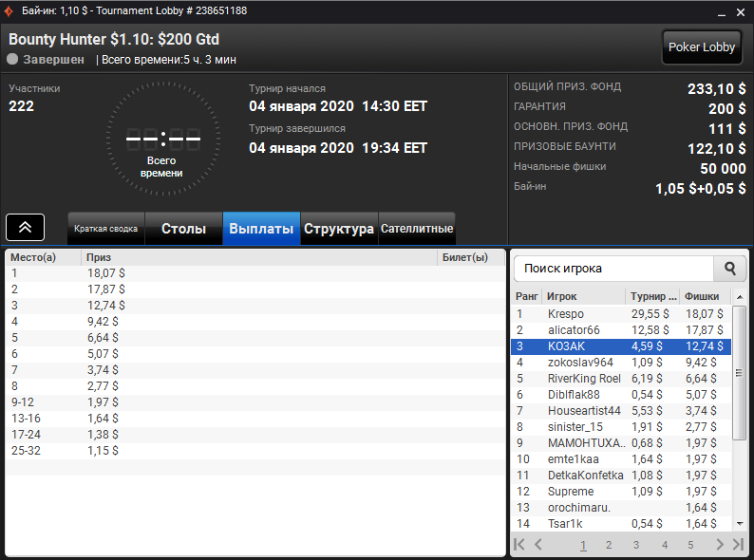Select the Краткая сводка tab
This screenshot has height=560, width=754.
pos(105,229)
